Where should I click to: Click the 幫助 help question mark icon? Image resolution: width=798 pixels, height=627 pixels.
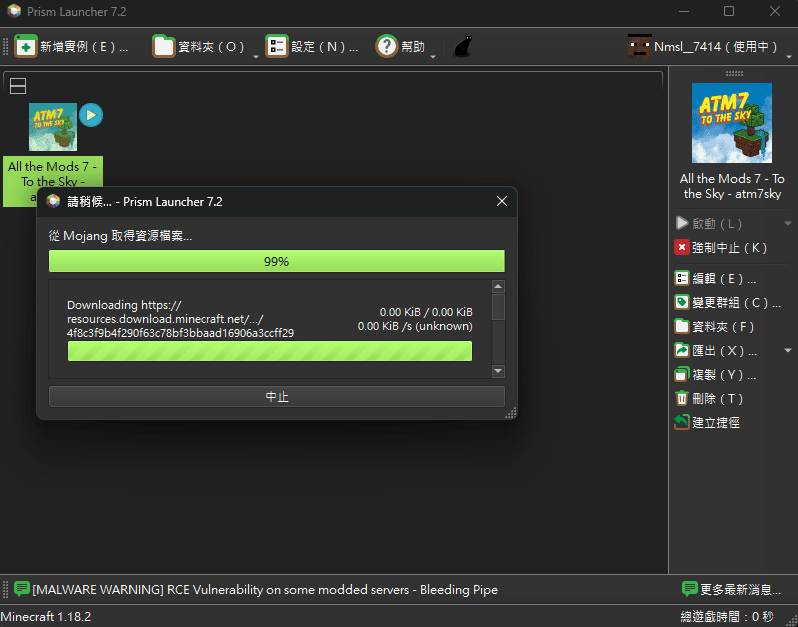[387, 47]
